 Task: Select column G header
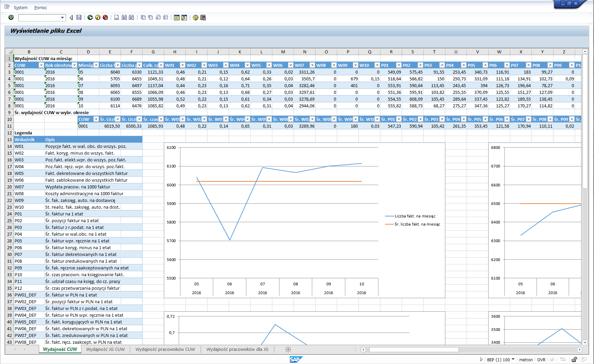(153, 52)
